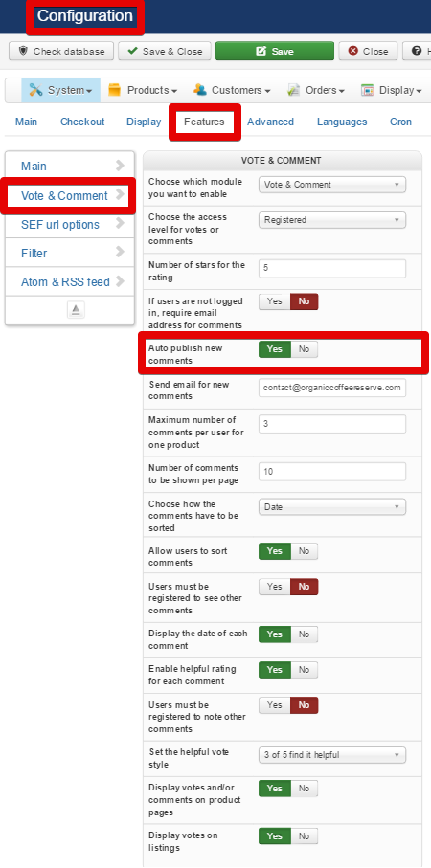Open the Registered access level dropdown
The width and height of the screenshot is (431, 868).
[332, 220]
